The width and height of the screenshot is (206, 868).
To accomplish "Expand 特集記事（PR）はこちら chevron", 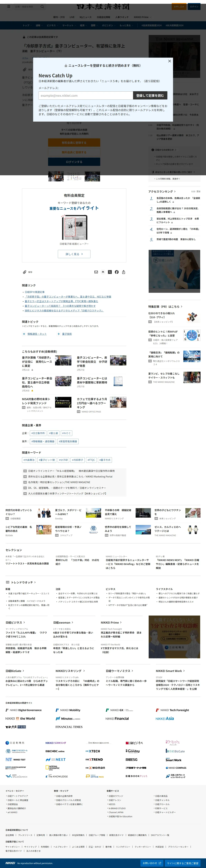I will (x=181, y=307).
